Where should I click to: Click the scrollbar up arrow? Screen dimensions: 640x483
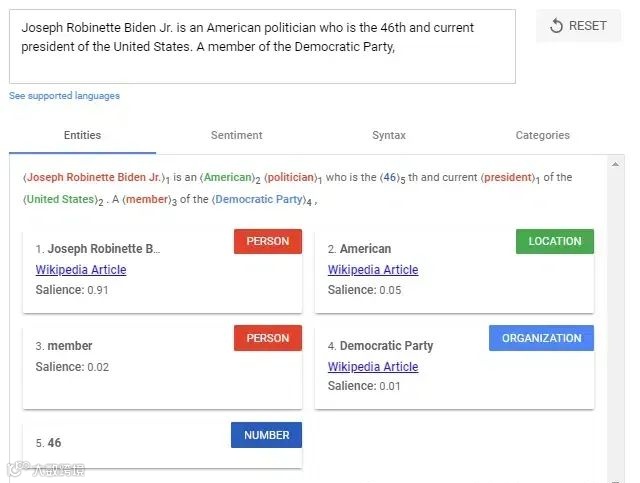[x=616, y=164]
